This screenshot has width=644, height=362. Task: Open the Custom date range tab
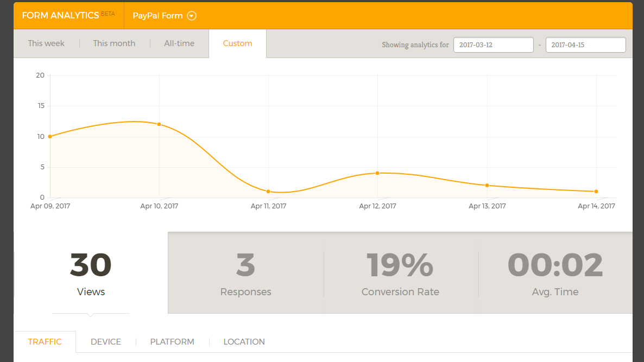click(237, 43)
